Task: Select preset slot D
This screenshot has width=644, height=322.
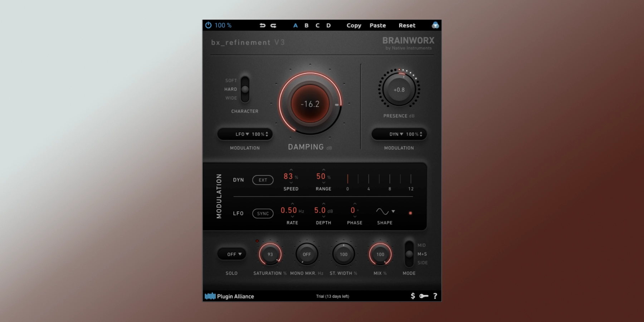Action: [x=328, y=25]
